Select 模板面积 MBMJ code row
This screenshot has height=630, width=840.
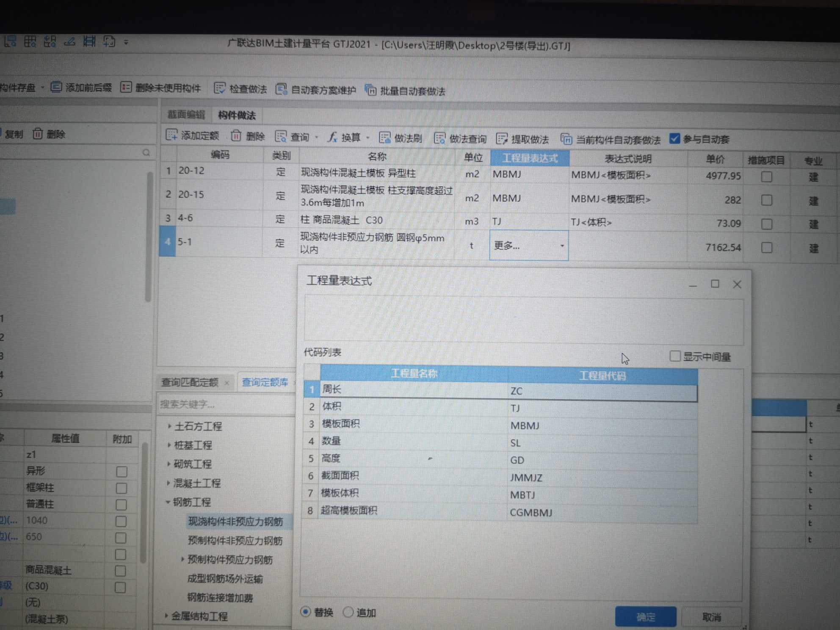pyautogui.click(x=500, y=425)
